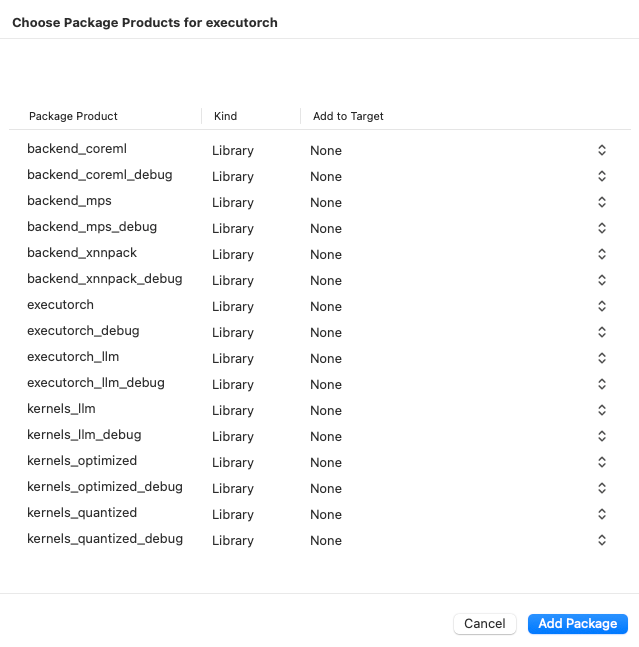This screenshot has height=647, width=639.
Task: Expand target selector for executorch_llm
Action: click(602, 358)
